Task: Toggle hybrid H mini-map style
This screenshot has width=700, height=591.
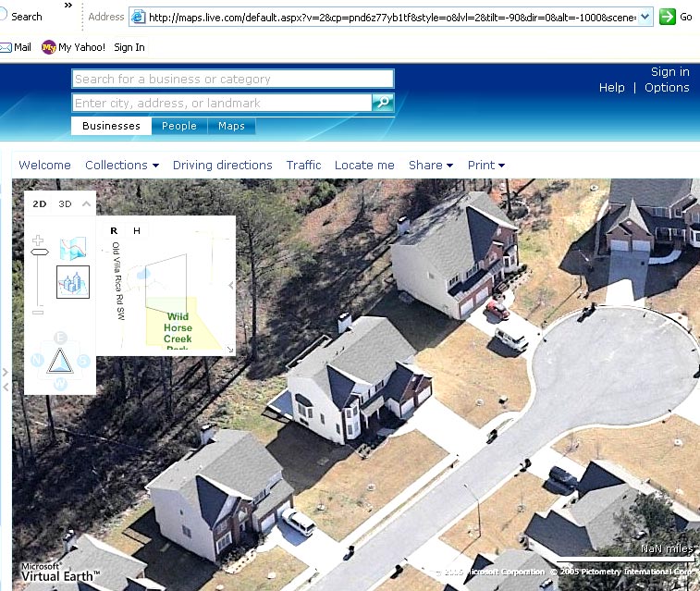Action: [137, 231]
